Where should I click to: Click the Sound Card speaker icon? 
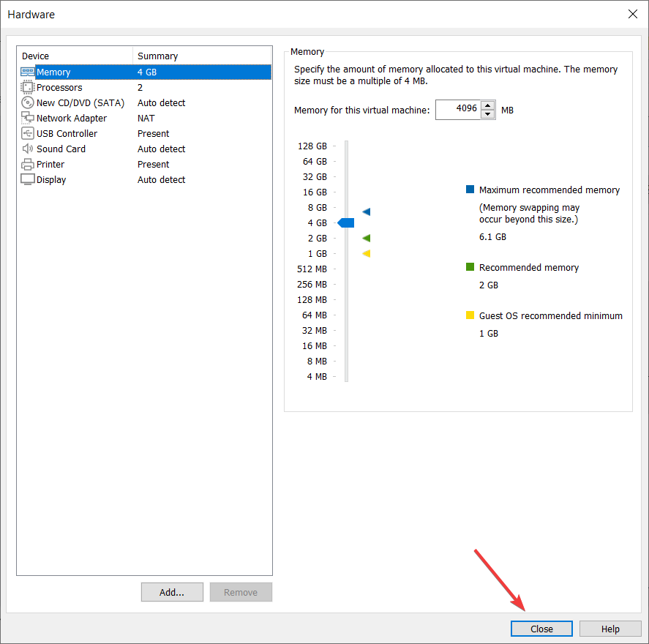27,149
